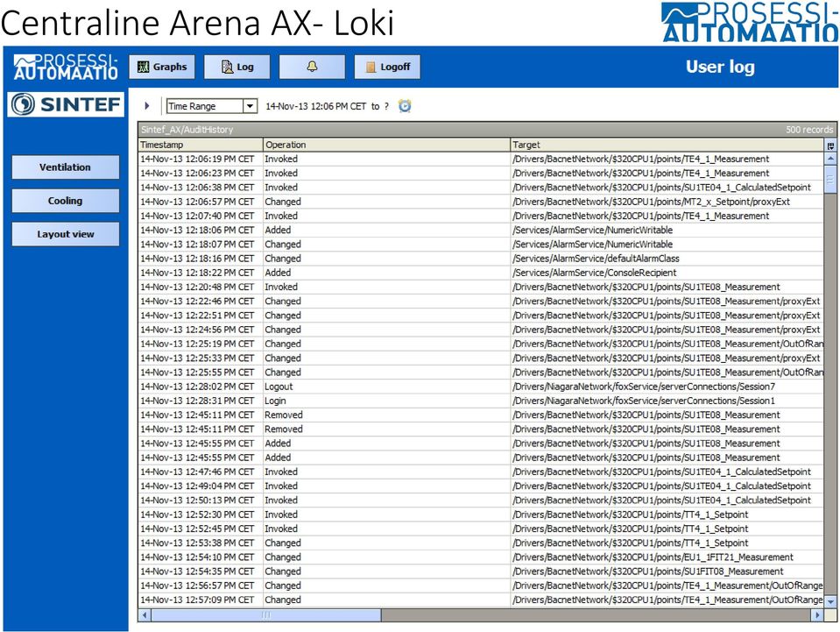Open the Graphs view
The height and width of the screenshot is (632, 840).
pyautogui.click(x=162, y=67)
